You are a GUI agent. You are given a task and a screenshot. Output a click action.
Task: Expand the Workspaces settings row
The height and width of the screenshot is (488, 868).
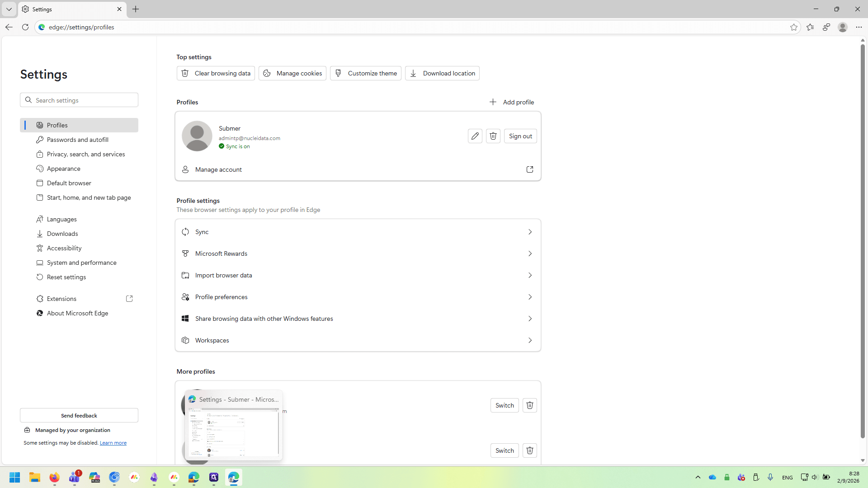coord(358,340)
